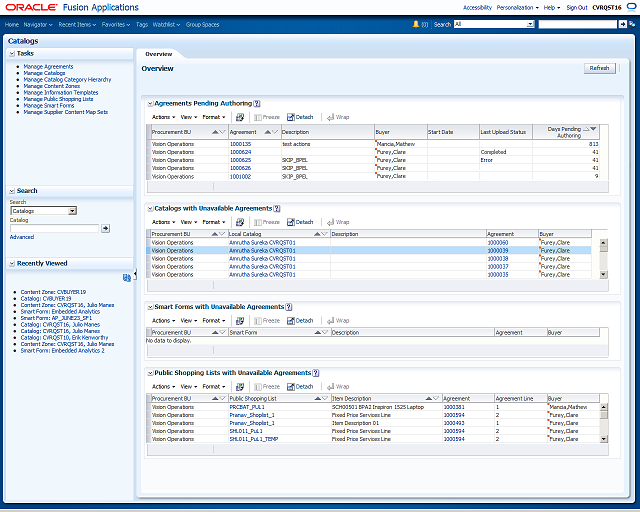640x512 pixels.
Task: Collapse the Smart Forms with Unavailable Agreements section
Action: tap(150, 307)
